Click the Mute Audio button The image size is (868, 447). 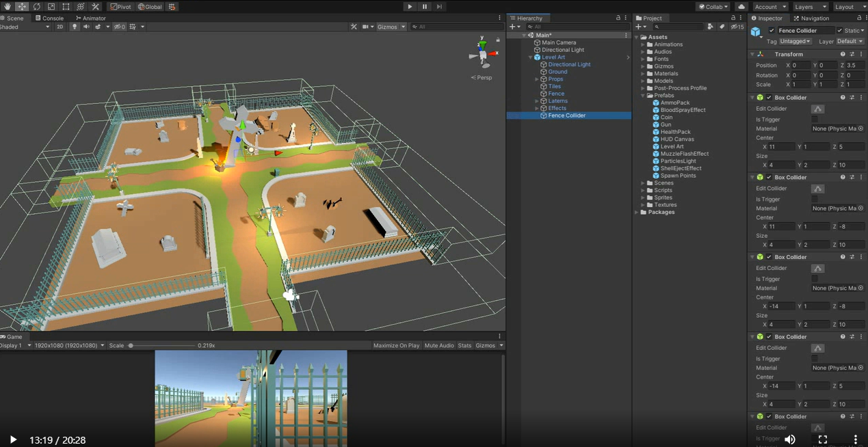438,346
